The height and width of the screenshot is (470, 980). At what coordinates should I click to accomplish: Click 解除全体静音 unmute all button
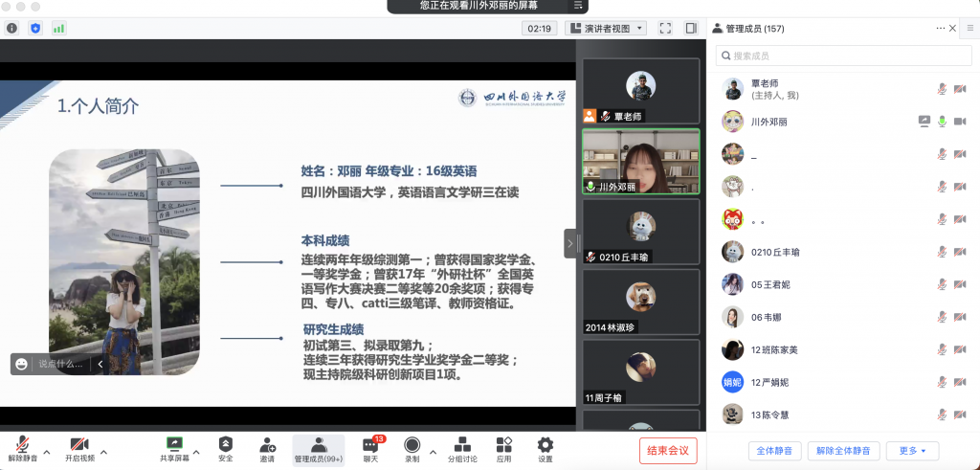pos(843,451)
